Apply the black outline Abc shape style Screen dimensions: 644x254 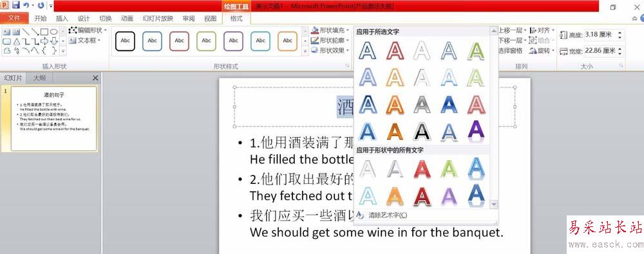pyautogui.click(x=126, y=41)
